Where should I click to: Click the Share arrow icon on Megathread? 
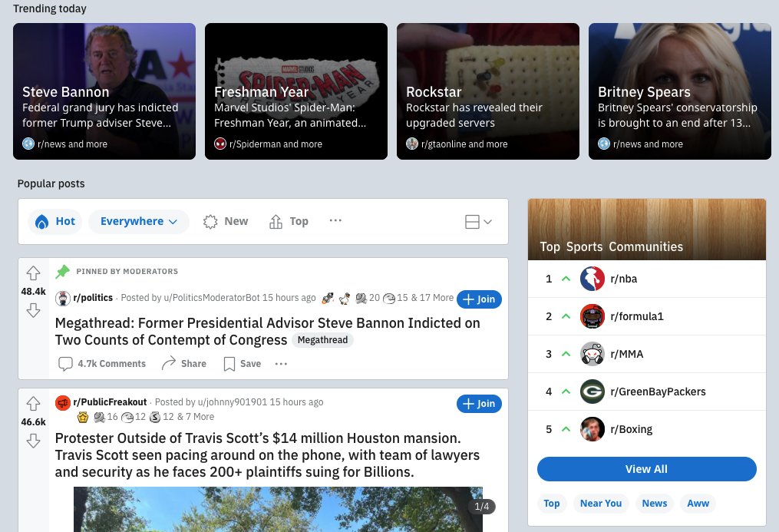tap(168, 363)
